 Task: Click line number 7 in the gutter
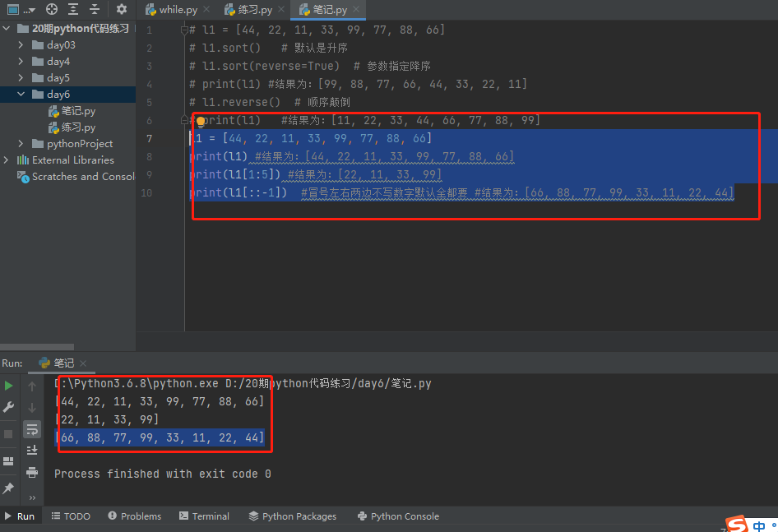[150, 138]
